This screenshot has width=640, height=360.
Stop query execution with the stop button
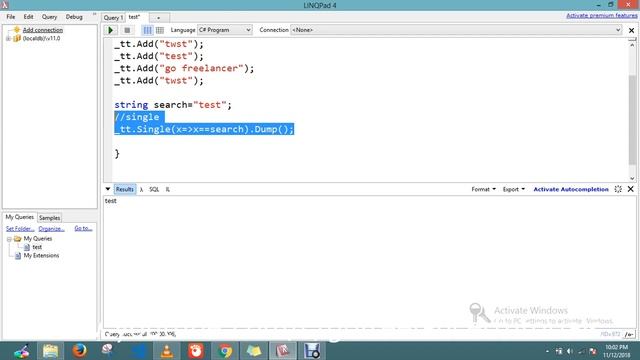(x=127, y=30)
